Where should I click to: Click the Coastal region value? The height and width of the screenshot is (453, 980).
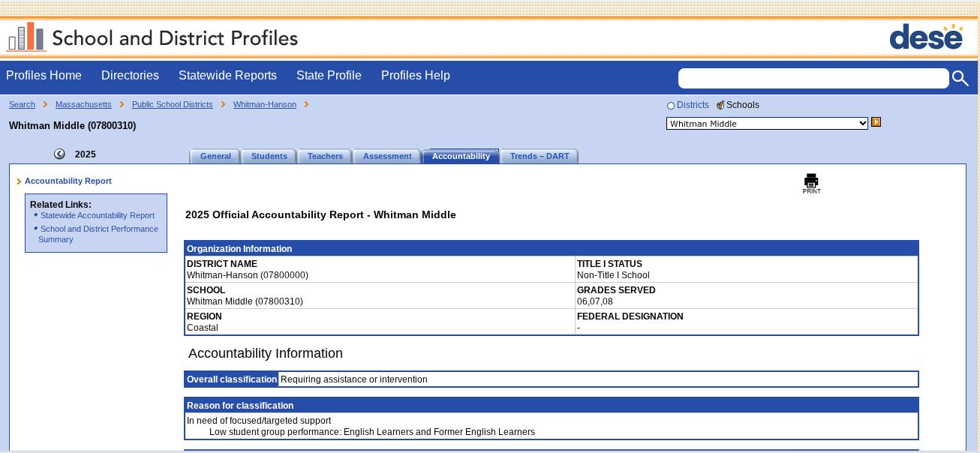coord(203,328)
